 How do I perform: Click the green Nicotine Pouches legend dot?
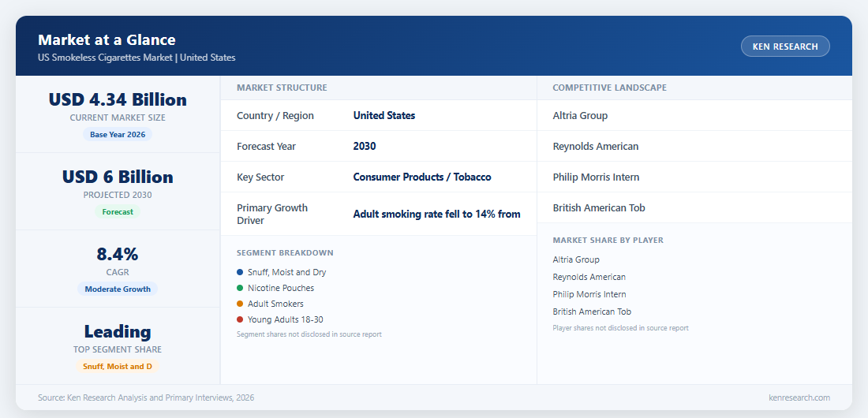coord(240,288)
